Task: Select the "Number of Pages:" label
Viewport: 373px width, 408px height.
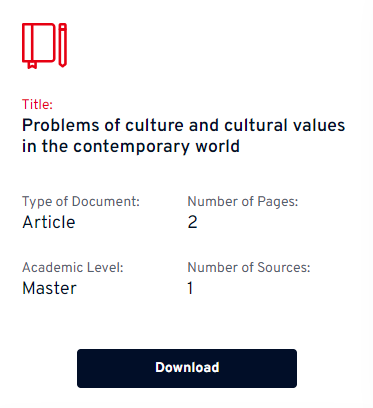Action: click(x=243, y=202)
